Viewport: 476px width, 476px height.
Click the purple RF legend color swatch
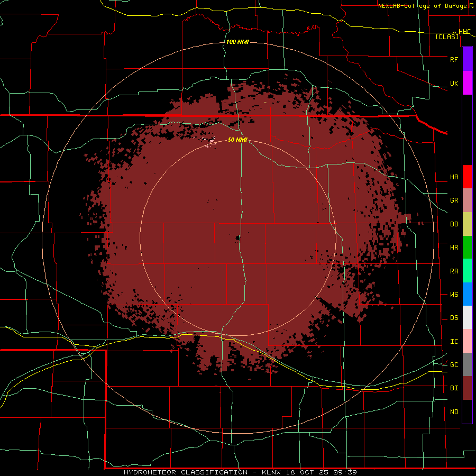tap(467, 59)
